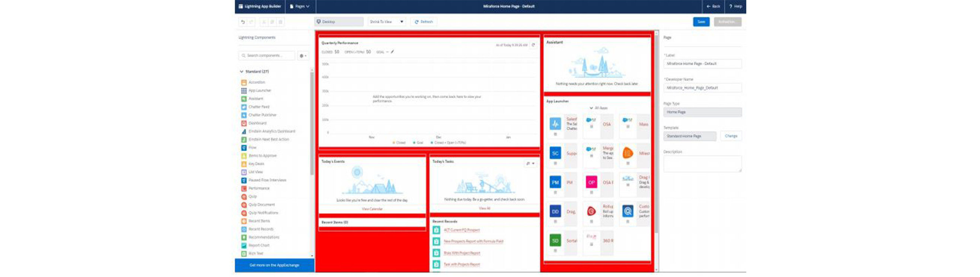The height and width of the screenshot is (277, 980).
Task: Select the Key Deals component icon
Action: (x=244, y=164)
